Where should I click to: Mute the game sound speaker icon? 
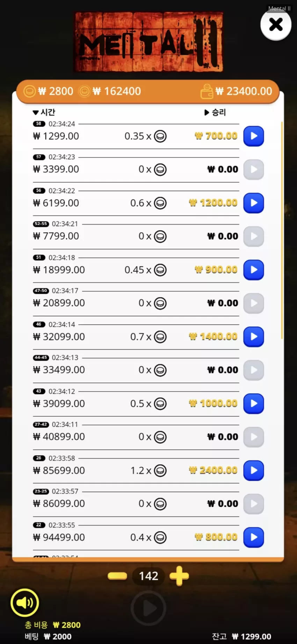coord(24,602)
